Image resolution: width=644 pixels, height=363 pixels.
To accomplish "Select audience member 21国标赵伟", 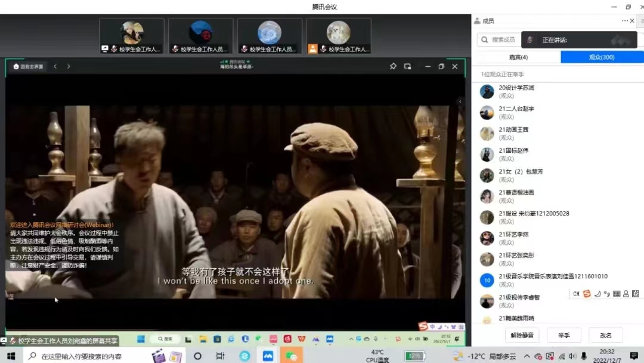I will [x=558, y=155].
